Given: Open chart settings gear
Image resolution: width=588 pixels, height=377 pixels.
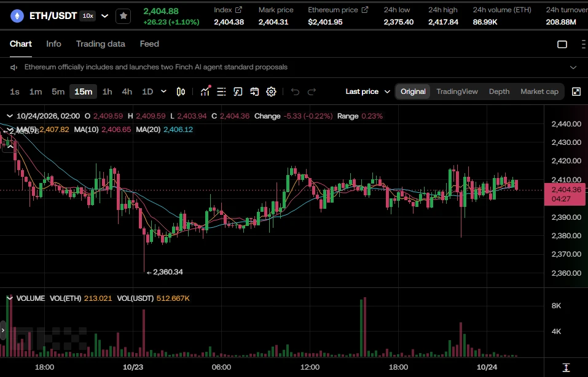Looking at the screenshot, I should (x=271, y=92).
